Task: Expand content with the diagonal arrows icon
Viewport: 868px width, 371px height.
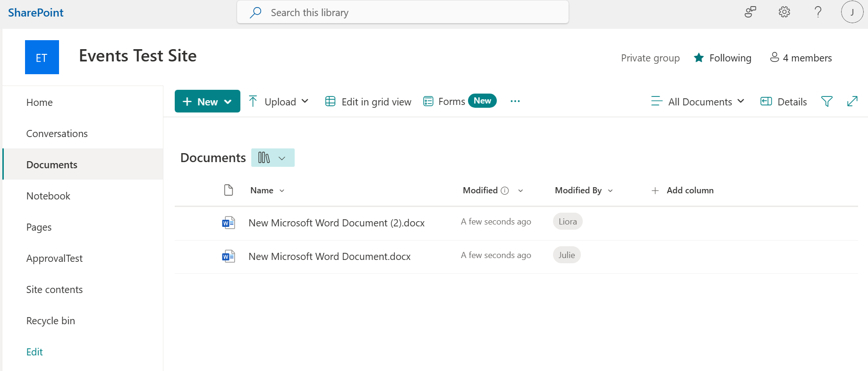Action: pyautogui.click(x=852, y=101)
